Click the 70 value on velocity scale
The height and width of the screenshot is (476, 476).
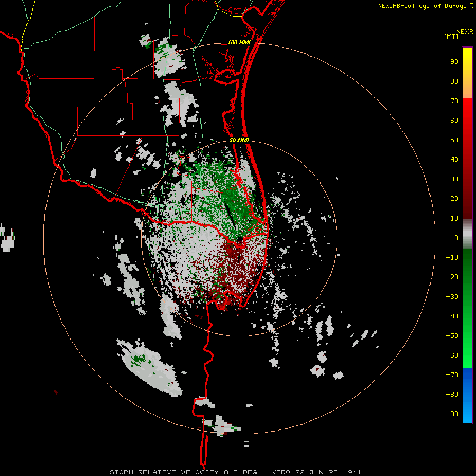454,101
